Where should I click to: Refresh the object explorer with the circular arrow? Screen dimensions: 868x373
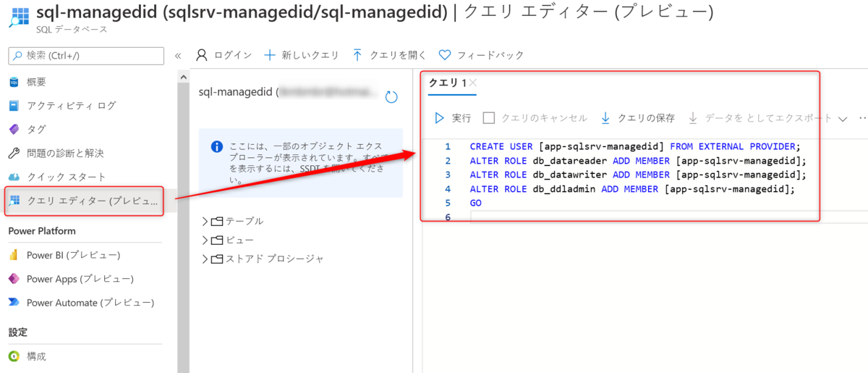click(392, 97)
